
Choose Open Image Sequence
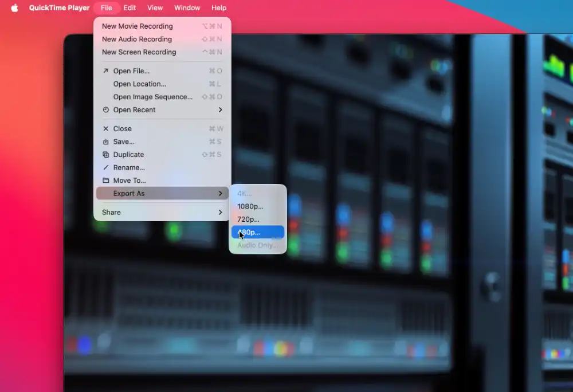(152, 97)
